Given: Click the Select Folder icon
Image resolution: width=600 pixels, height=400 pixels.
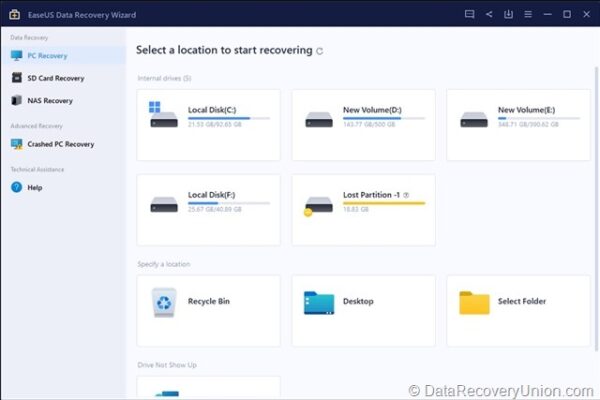Looking at the screenshot, I should pos(474,301).
